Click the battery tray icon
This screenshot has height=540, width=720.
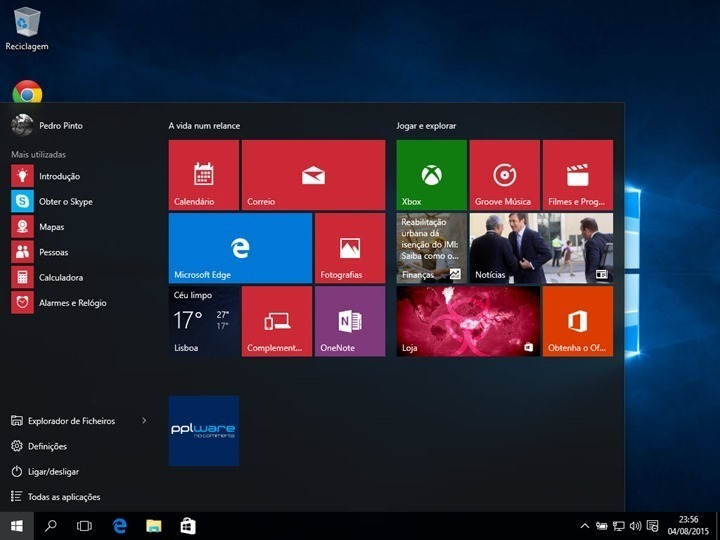click(602, 526)
